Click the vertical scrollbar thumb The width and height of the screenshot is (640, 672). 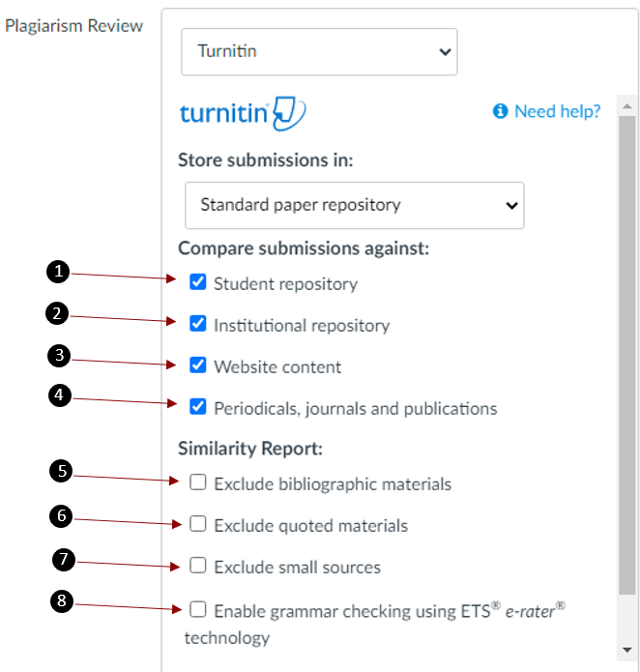click(x=626, y=348)
